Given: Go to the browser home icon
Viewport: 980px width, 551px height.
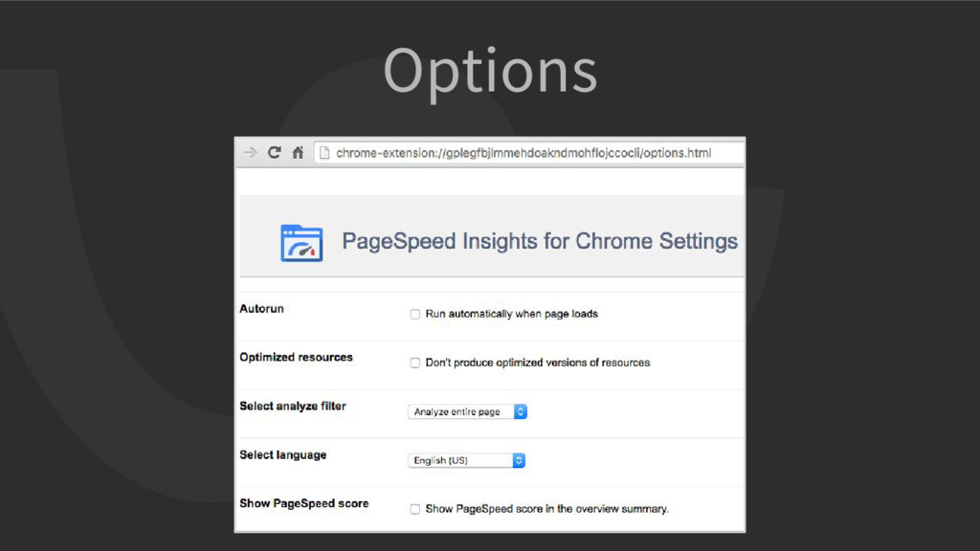Looking at the screenshot, I should 299,152.
